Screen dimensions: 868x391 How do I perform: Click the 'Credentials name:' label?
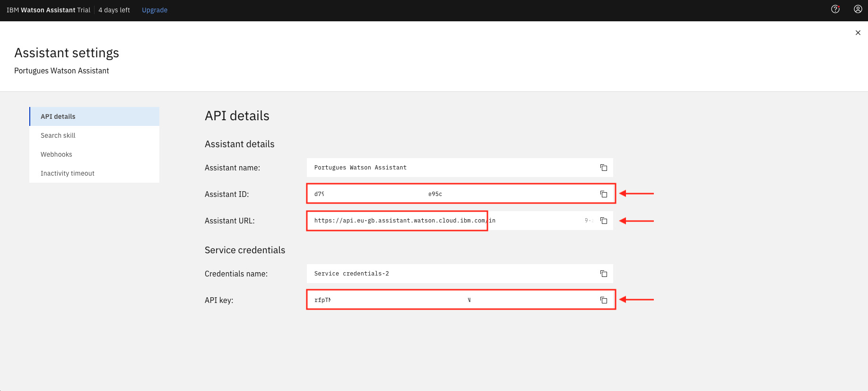[236, 274]
